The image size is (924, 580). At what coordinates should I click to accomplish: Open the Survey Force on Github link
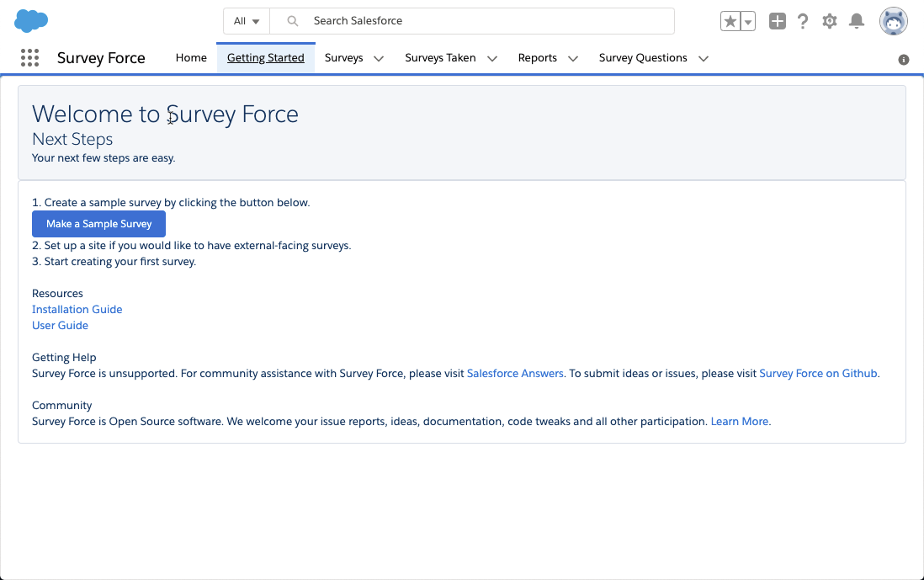[x=818, y=374]
